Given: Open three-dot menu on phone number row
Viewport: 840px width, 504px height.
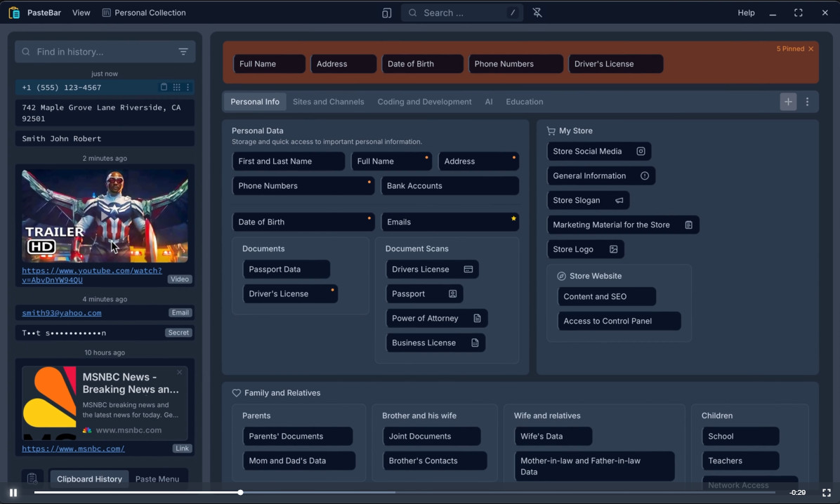Looking at the screenshot, I should point(188,87).
